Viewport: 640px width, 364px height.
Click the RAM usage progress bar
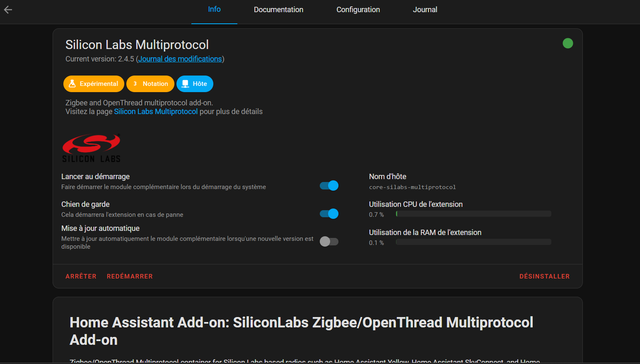click(473, 242)
